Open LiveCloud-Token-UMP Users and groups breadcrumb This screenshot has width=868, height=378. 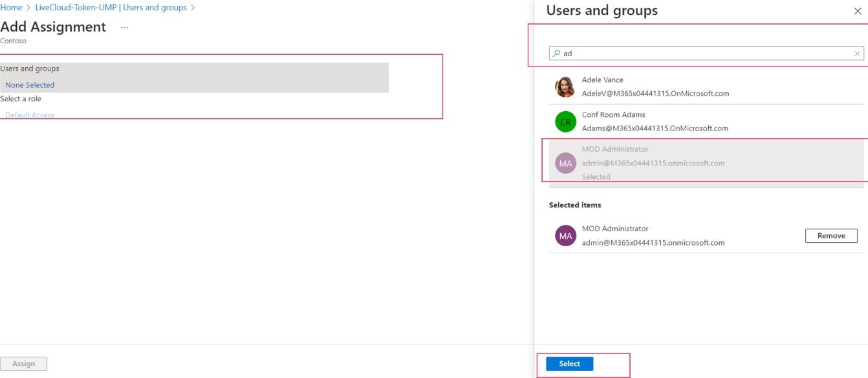pos(111,8)
